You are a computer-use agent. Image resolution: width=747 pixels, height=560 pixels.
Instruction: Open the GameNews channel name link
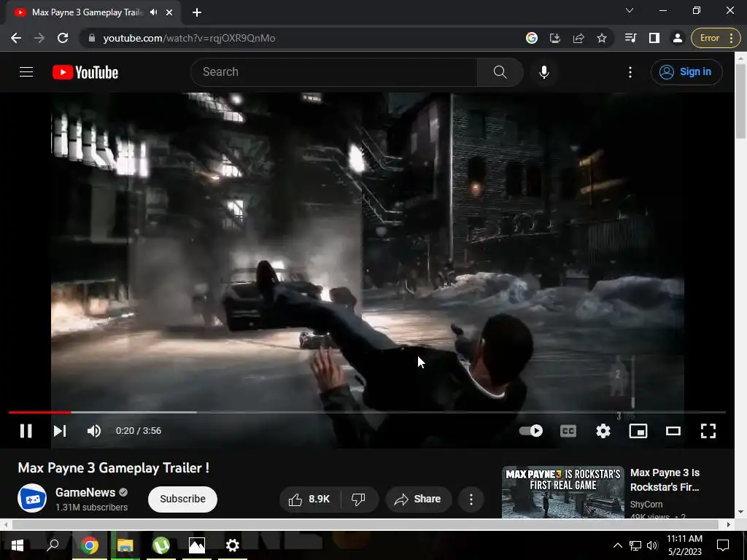[x=85, y=492]
